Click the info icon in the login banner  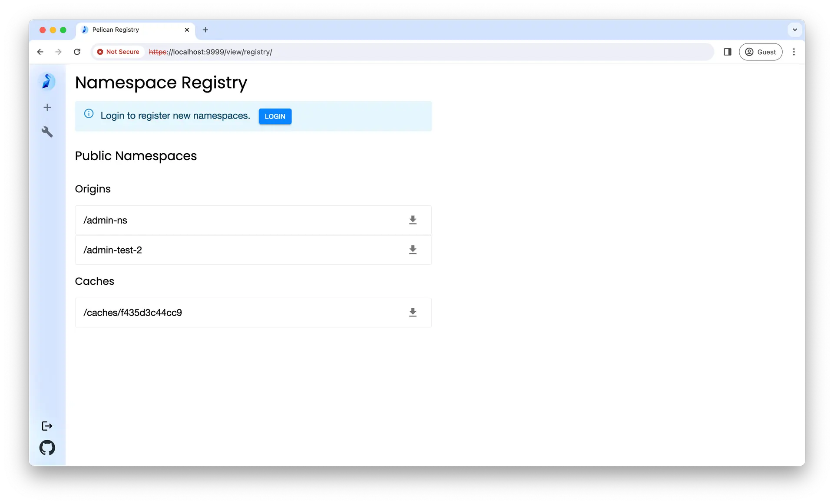click(89, 114)
